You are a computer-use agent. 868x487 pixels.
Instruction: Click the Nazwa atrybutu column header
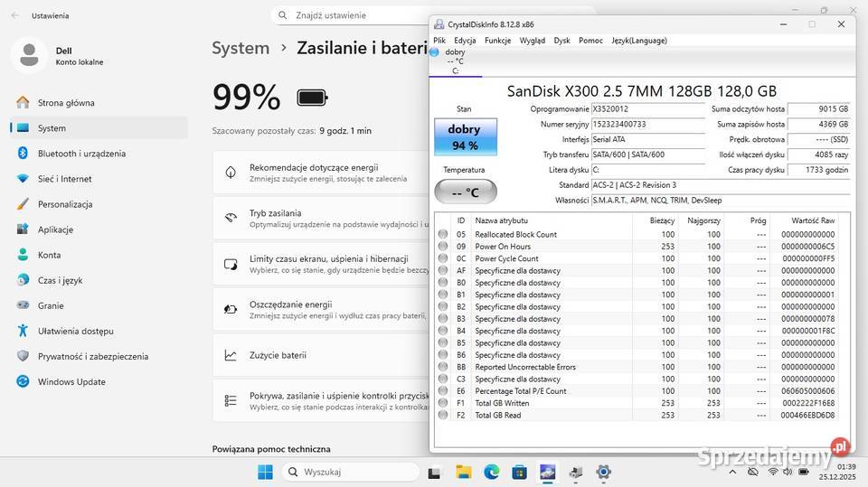pyautogui.click(x=501, y=220)
